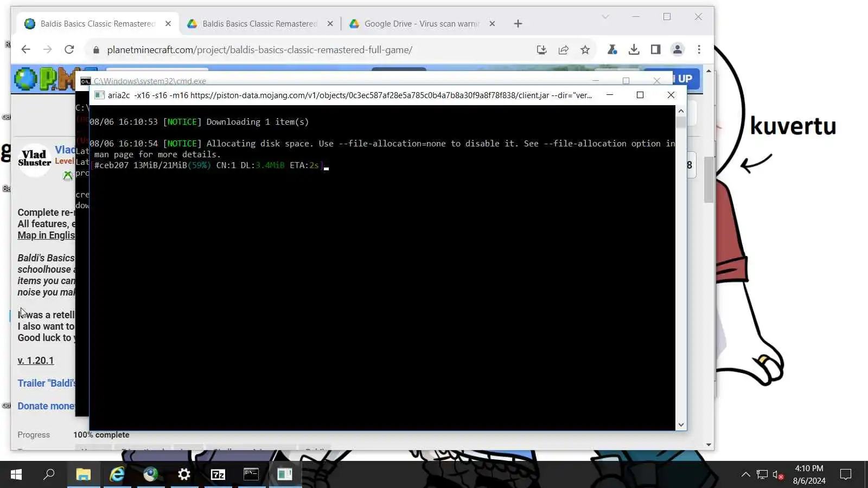This screenshot has width=868, height=488.
Task: Click the aria2c console scrollbar down arrow
Action: tap(681, 425)
